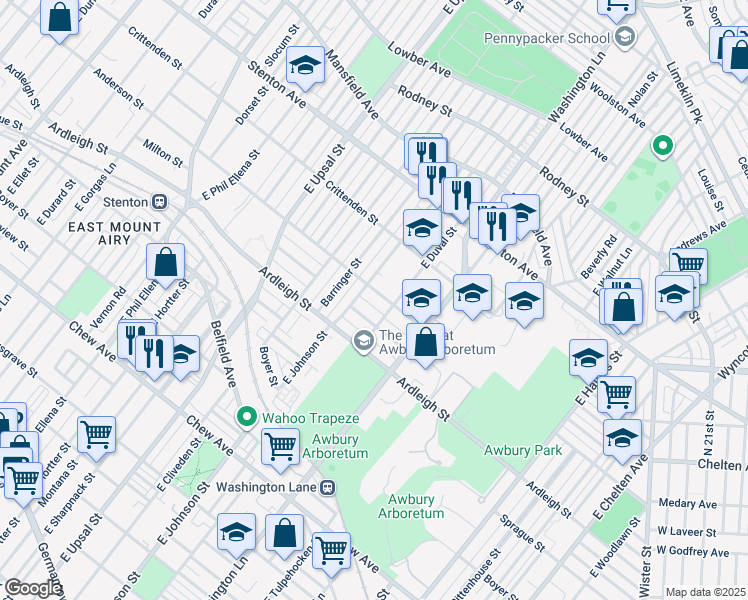
Task: Click the rightmost school marker above Awbury Arboretum
Action: (x=524, y=304)
